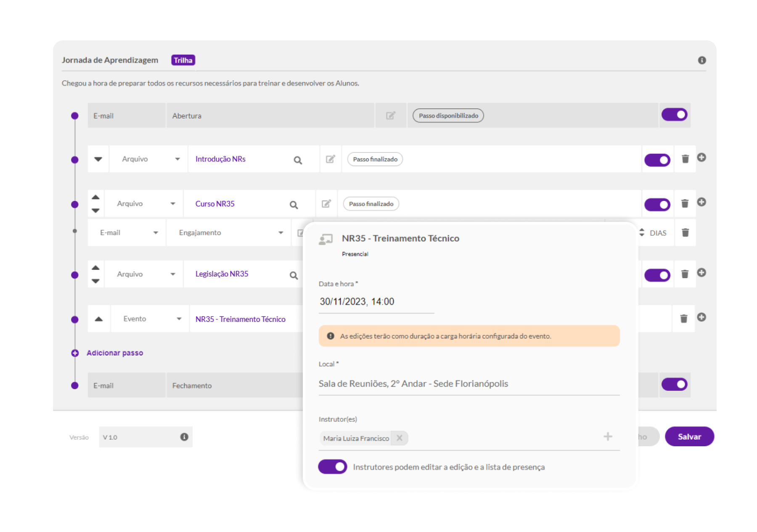Toggle the Introdução NRs step switch
The width and height of the screenshot is (757, 532).
(x=657, y=160)
